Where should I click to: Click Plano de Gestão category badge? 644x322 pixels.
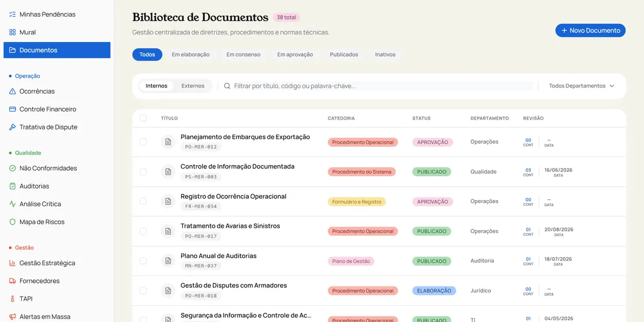click(351, 261)
